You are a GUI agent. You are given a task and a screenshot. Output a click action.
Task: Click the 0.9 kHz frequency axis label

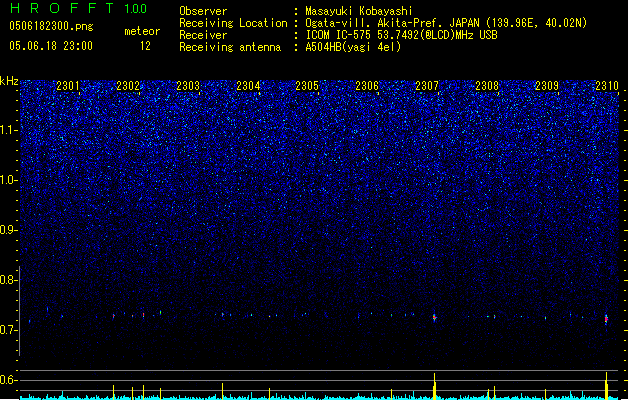click(x=9, y=230)
